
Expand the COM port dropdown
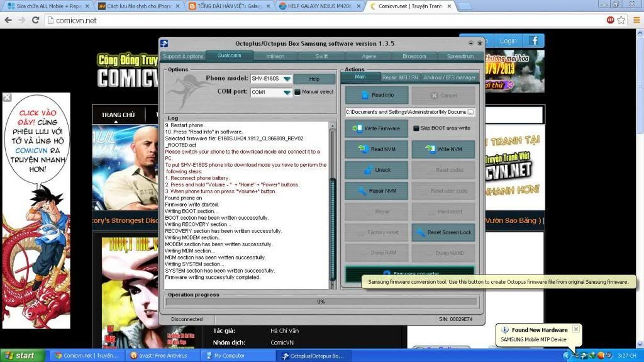tap(287, 93)
